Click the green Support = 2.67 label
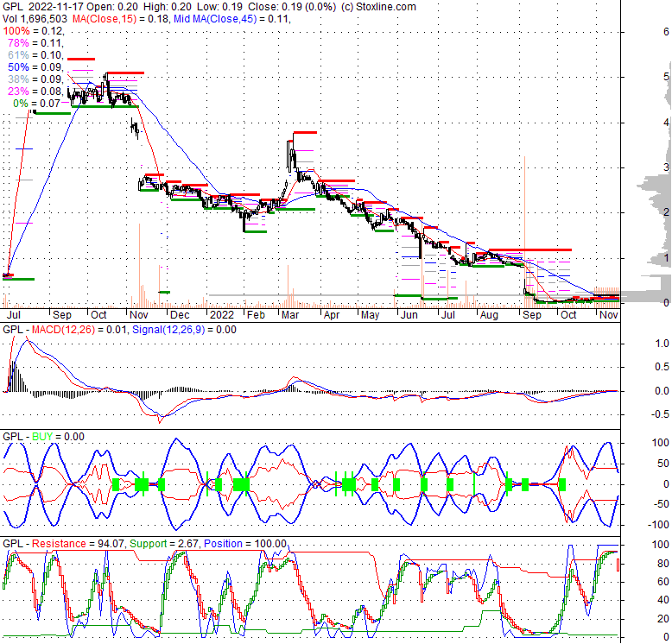 (164, 544)
